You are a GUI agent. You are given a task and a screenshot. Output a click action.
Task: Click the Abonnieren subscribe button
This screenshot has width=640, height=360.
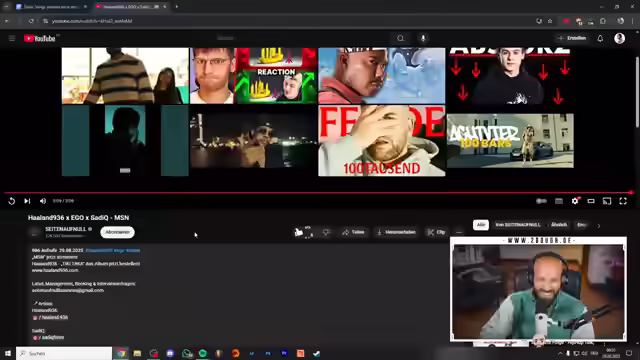point(117,232)
